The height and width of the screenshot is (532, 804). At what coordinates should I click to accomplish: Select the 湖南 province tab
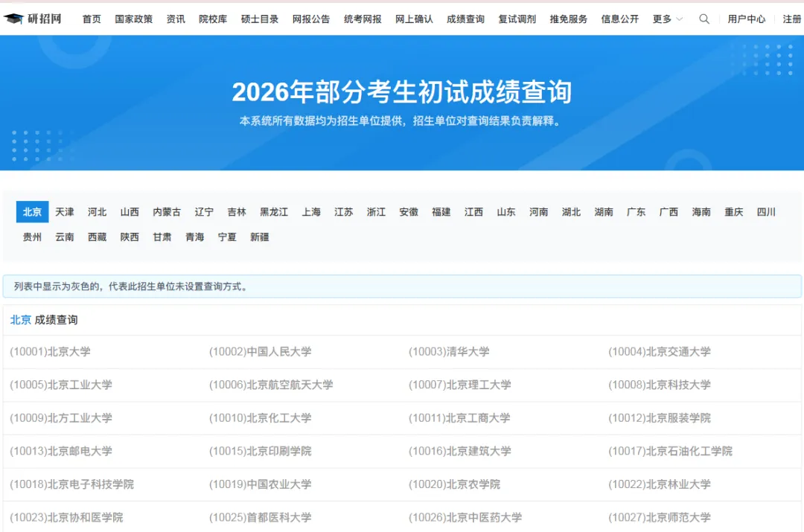(604, 211)
